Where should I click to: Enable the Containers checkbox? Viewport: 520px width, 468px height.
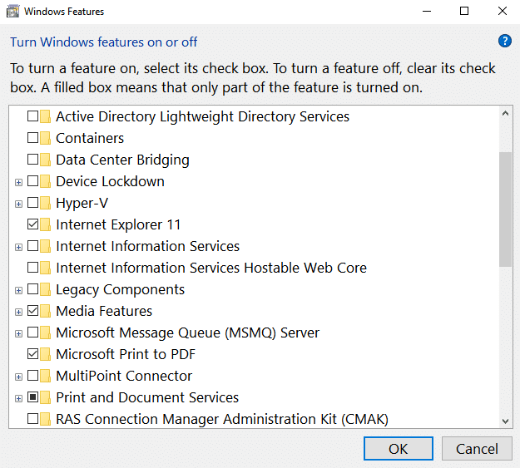point(33,138)
